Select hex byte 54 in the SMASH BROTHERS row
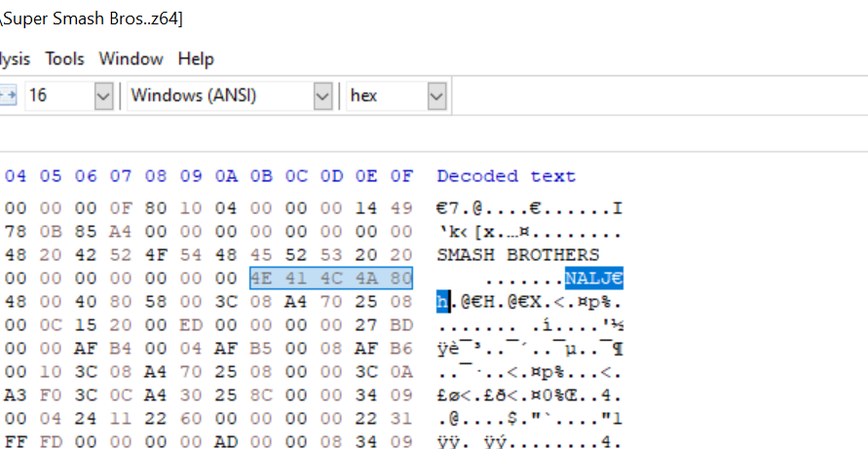 click(x=191, y=254)
